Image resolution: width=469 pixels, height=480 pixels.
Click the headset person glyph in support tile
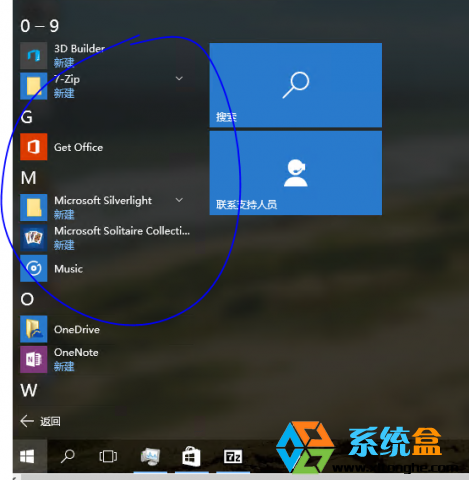[x=296, y=173]
